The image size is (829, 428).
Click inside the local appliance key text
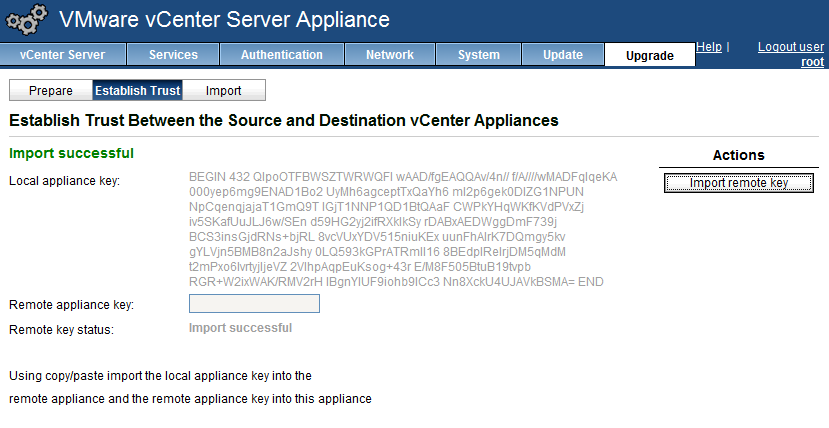(400, 229)
